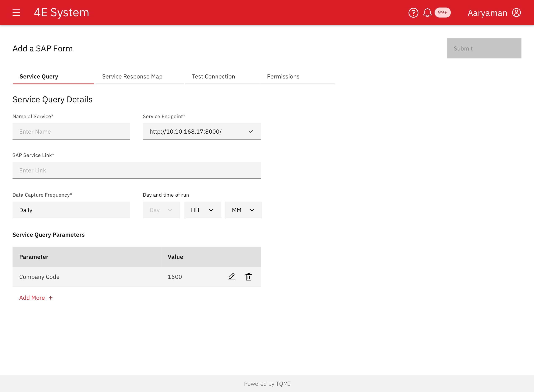Screen dimensions: 534x392
Task: Edit the Company Code parameter
Action: [231, 277]
